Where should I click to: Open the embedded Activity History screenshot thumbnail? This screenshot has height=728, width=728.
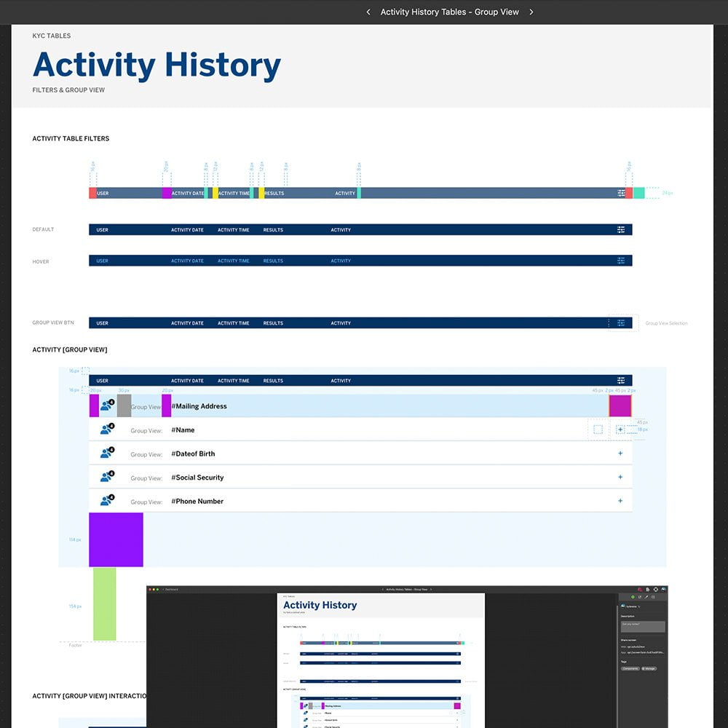point(406,657)
